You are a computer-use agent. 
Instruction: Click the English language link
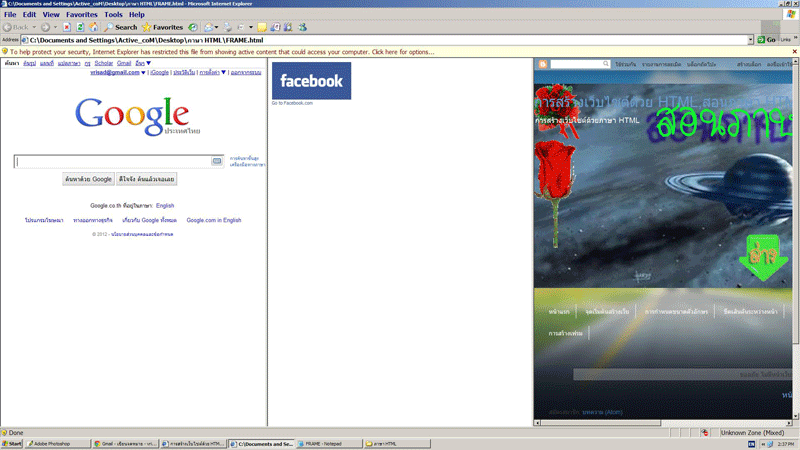click(165, 206)
